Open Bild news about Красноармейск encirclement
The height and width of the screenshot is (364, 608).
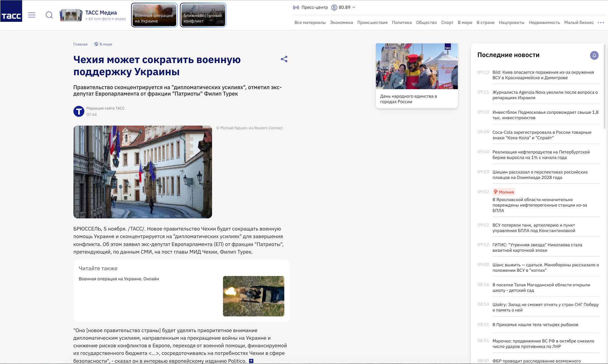pyautogui.click(x=543, y=75)
